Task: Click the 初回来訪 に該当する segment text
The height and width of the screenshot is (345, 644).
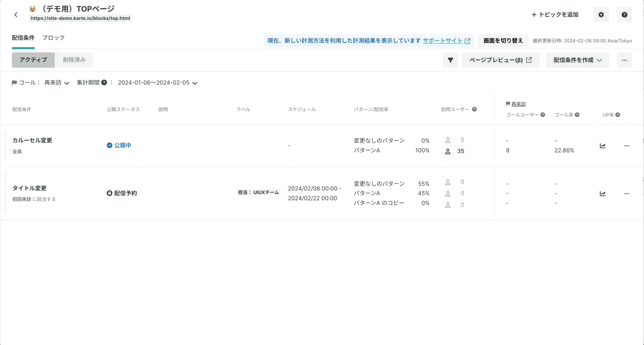Action: point(34,200)
